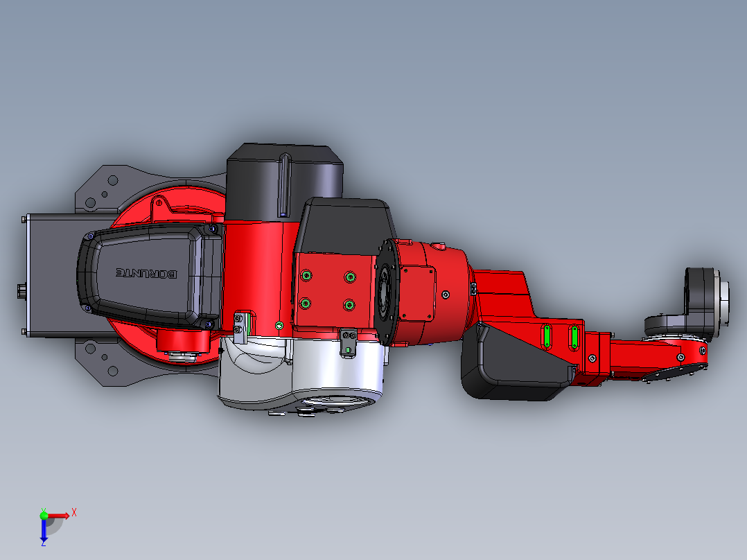Click the lower mounting hole of base plate
This screenshot has width=747, height=560.
click(113, 370)
